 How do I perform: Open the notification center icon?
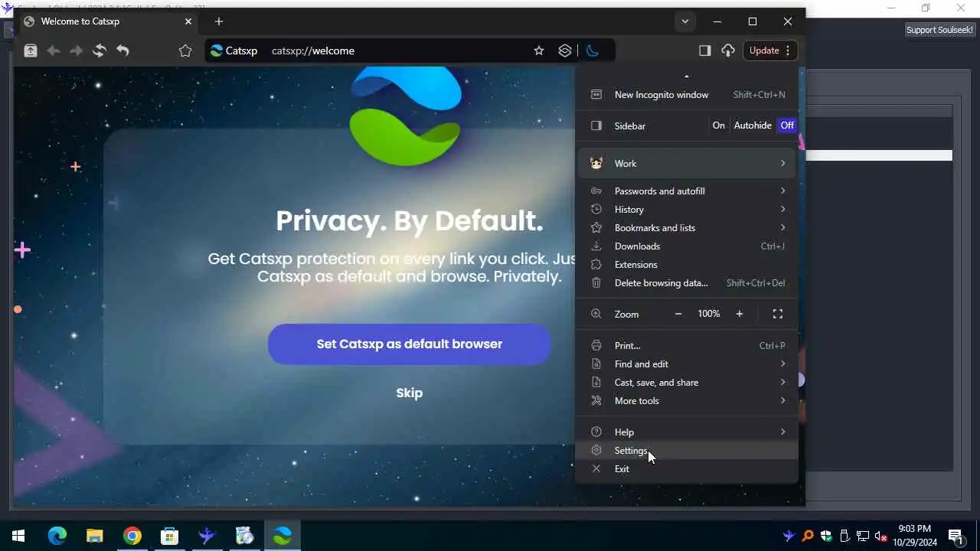coord(955,536)
